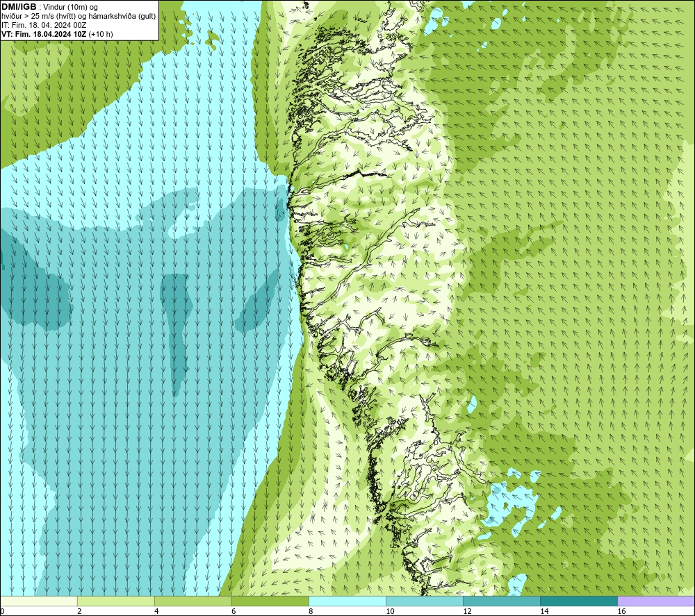
Task: Click the scale label '8' under the color bar
Action: pyautogui.click(x=311, y=612)
